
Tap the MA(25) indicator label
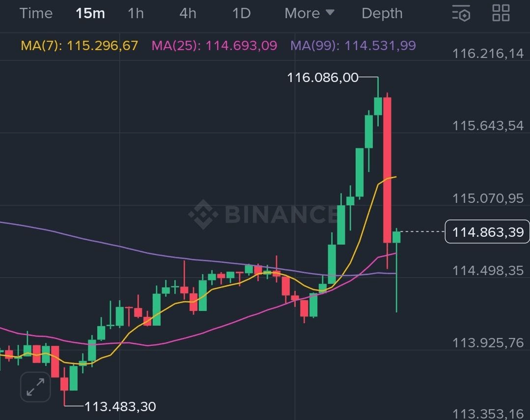(x=214, y=46)
